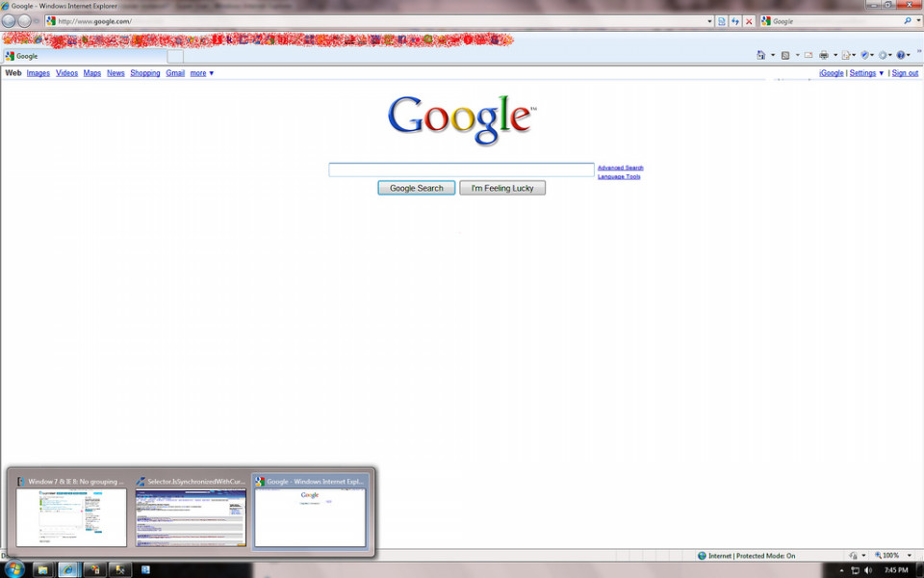
Task: Click the Sign out link
Action: pyautogui.click(x=905, y=73)
